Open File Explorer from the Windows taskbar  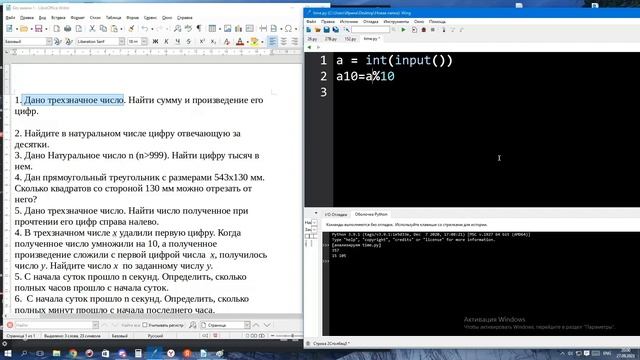pos(56,353)
